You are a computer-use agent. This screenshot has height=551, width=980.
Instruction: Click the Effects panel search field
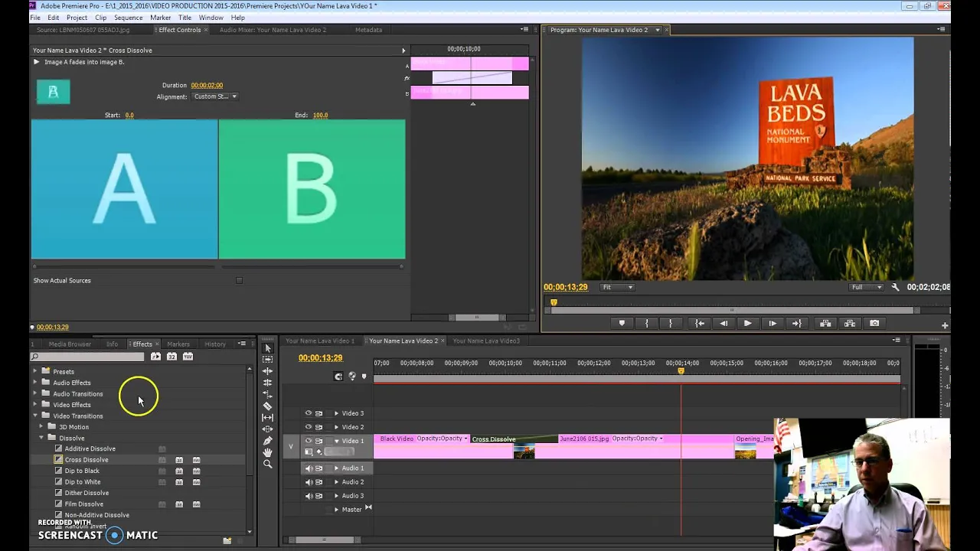click(87, 357)
